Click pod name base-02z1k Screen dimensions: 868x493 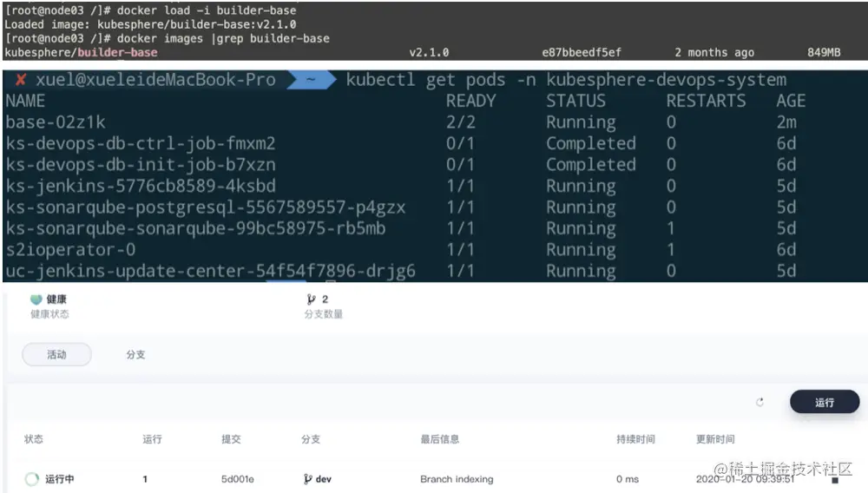pos(56,122)
